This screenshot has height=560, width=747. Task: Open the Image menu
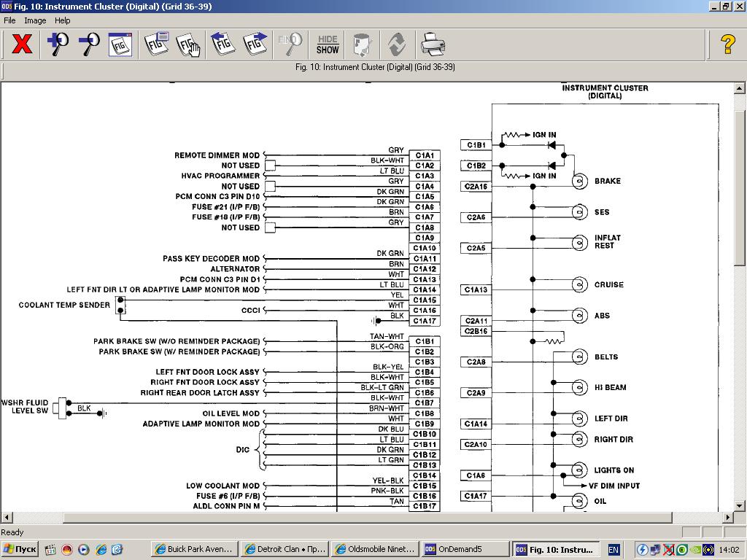[35, 20]
